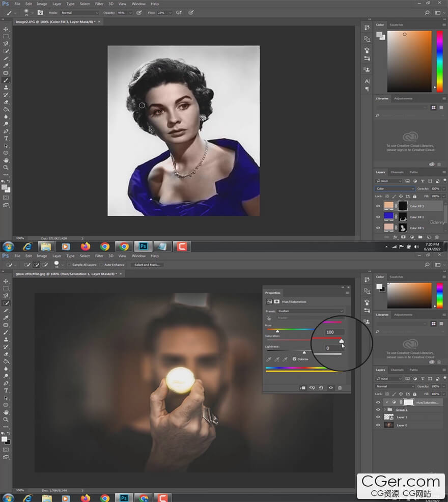
Task: Click the Select and Mask button
Action: point(147,265)
